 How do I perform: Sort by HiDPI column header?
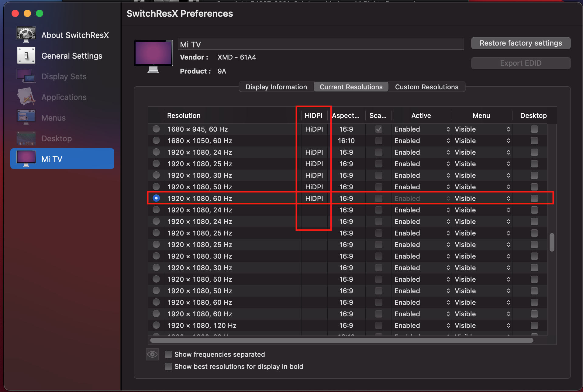tap(314, 115)
